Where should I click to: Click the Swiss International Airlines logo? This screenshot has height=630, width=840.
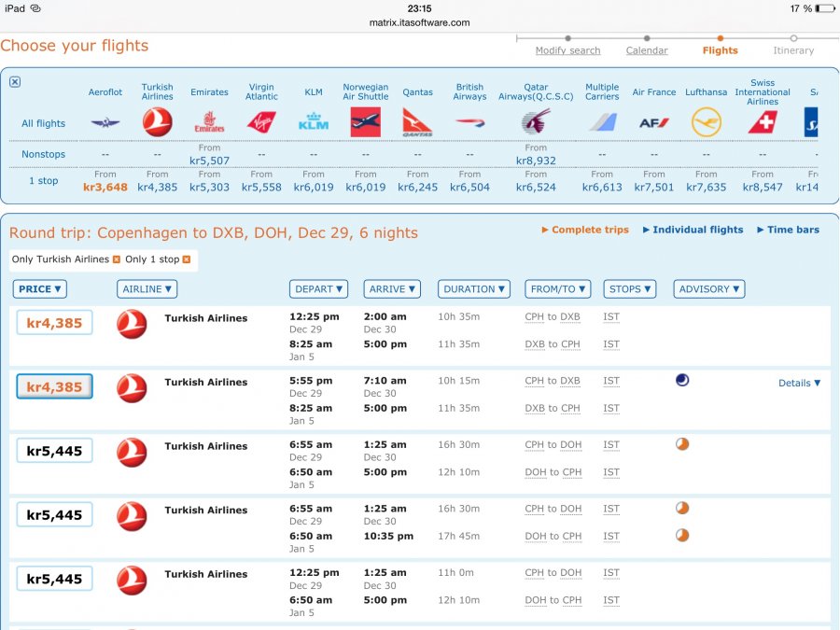tap(763, 122)
